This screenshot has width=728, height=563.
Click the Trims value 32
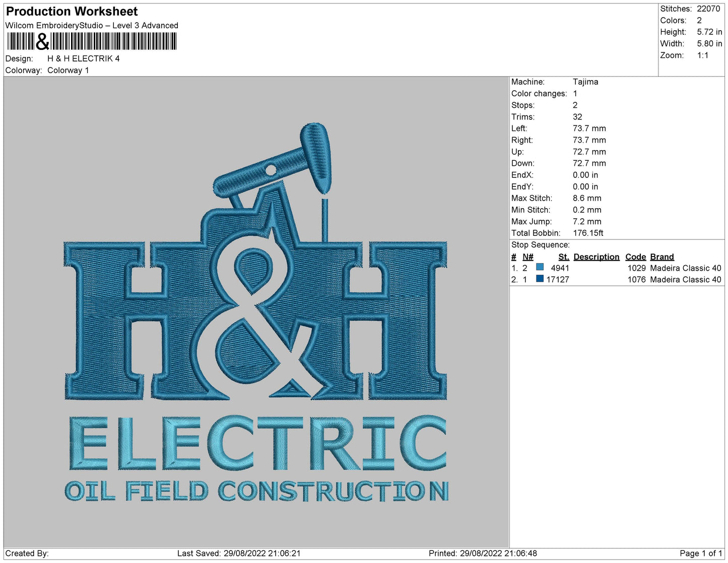pyautogui.click(x=577, y=116)
